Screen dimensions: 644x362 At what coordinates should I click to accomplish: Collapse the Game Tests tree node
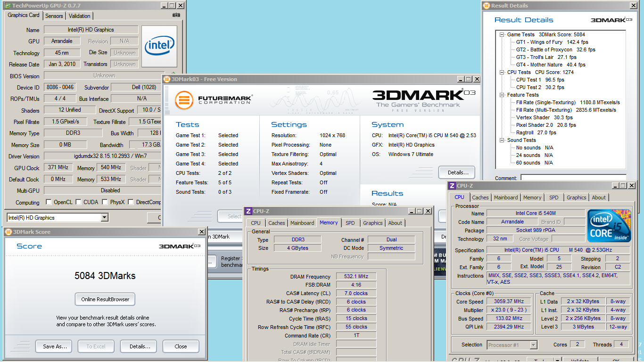coord(503,34)
